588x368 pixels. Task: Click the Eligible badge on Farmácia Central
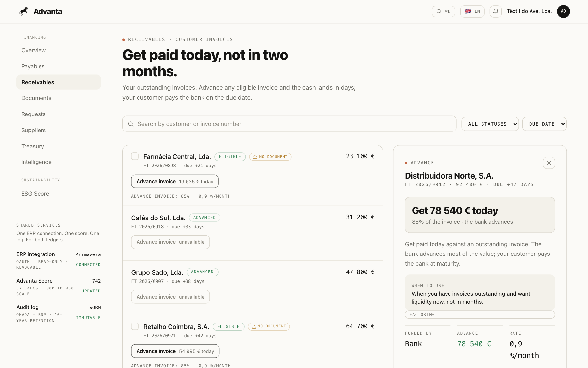pyautogui.click(x=230, y=157)
